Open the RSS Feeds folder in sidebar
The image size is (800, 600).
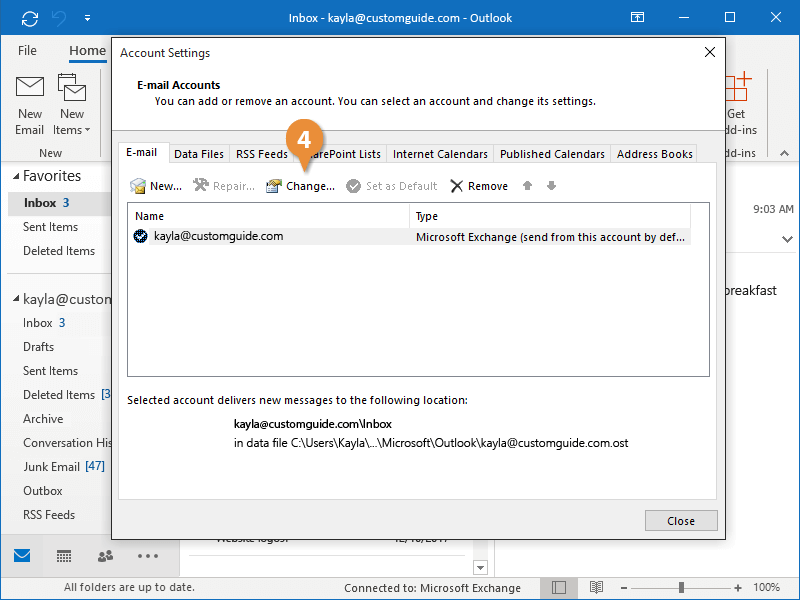tap(49, 515)
